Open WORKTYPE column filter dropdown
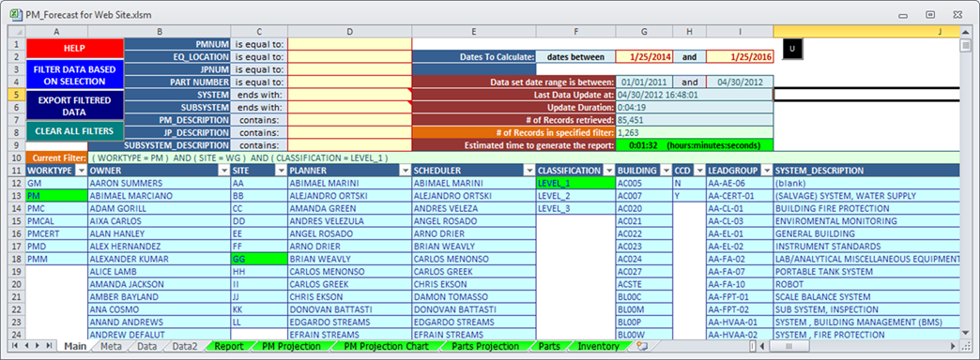 tap(81, 171)
